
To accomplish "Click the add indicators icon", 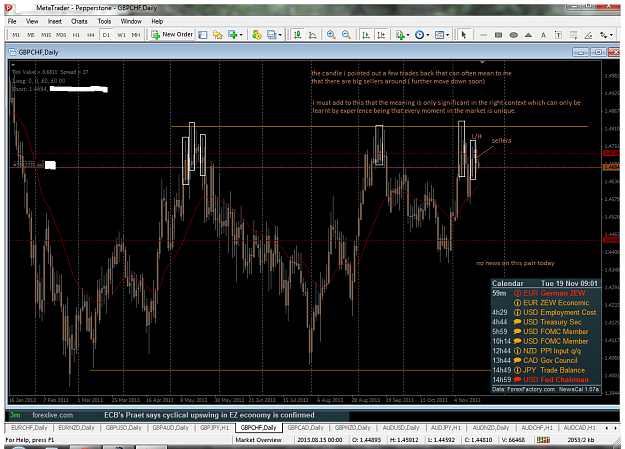I will 400,35.
